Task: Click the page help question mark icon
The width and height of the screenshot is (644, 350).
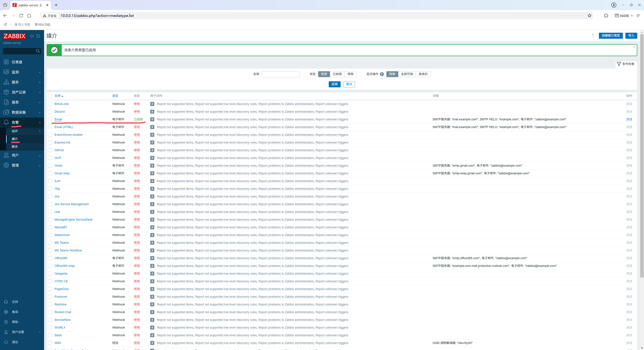Action: click(x=593, y=36)
